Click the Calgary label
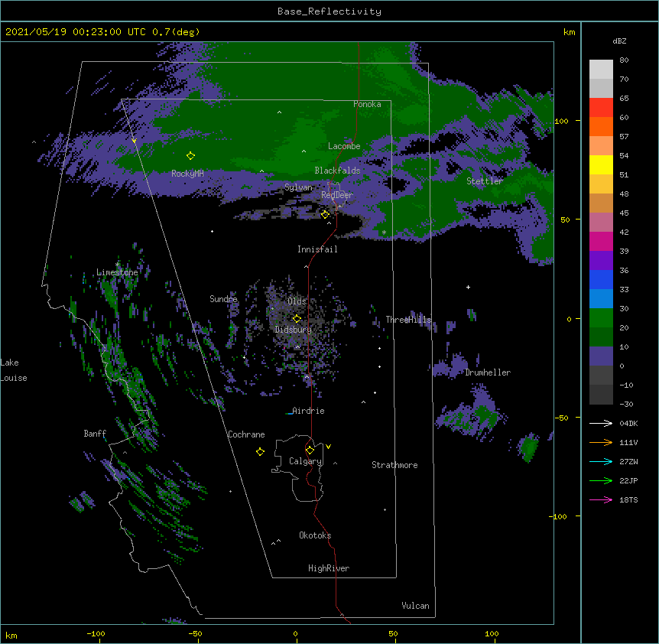The height and width of the screenshot is (644, 659). coord(305,461)
